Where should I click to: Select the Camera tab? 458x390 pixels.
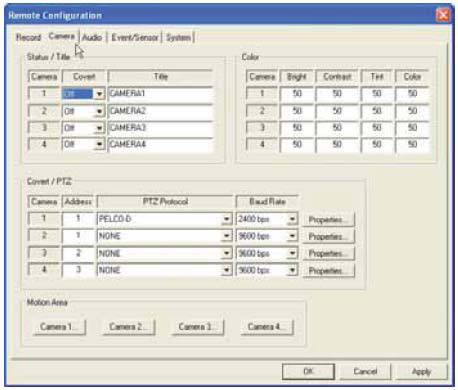62,36
